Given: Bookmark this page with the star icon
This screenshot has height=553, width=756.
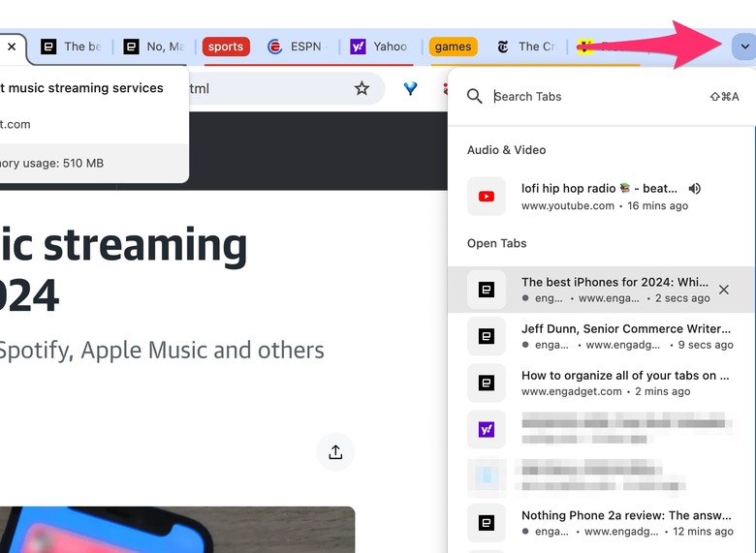Looking at the screenshot, I should tap(362, 88).
